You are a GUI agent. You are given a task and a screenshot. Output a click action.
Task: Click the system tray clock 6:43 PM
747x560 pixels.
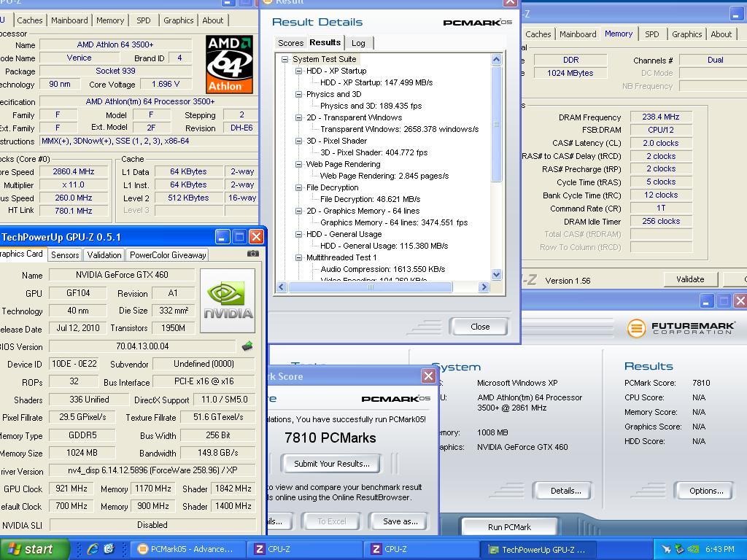pyautogui.click(x=720, y=549)
